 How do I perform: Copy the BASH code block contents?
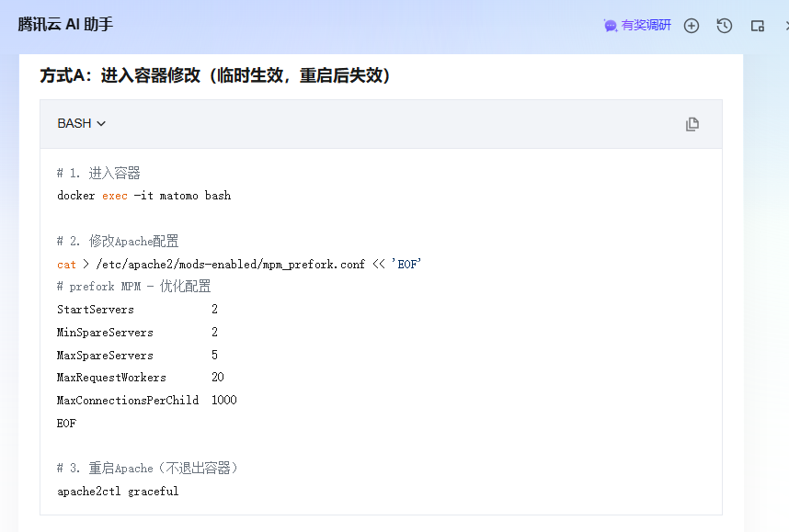tap(692, 124)
